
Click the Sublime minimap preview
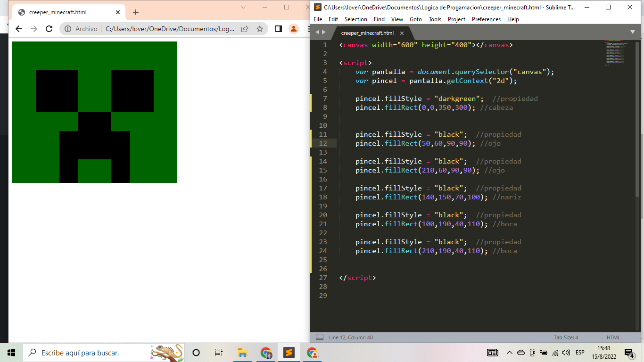(x=615, y=53)
